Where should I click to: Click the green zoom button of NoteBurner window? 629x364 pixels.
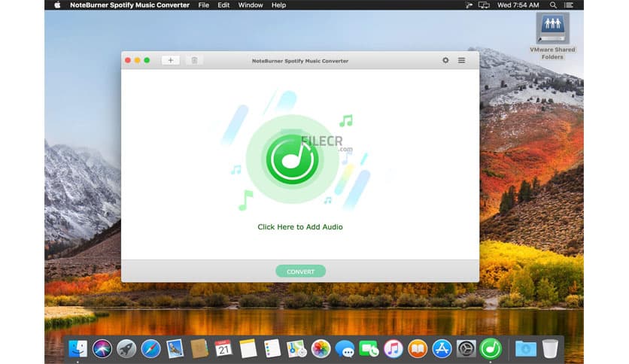[x=147, y=60]
